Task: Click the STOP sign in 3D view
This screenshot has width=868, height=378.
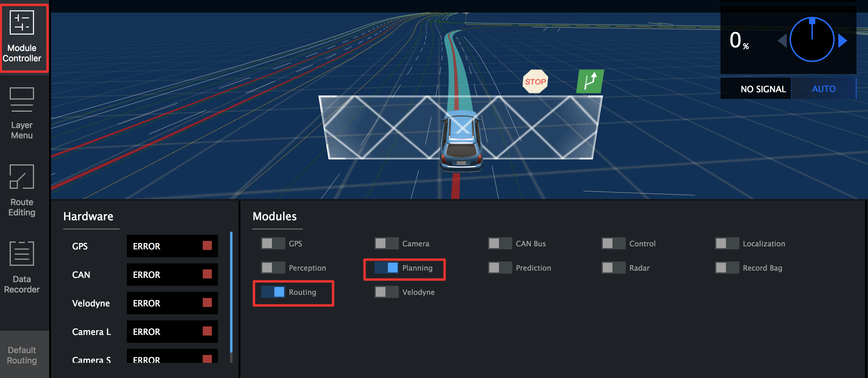Action: tap(535, 82)
